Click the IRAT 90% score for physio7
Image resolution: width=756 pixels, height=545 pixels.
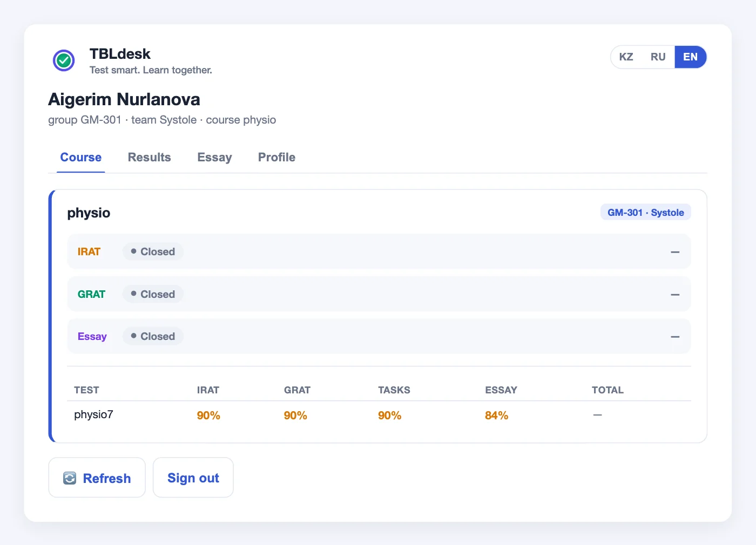208,415
